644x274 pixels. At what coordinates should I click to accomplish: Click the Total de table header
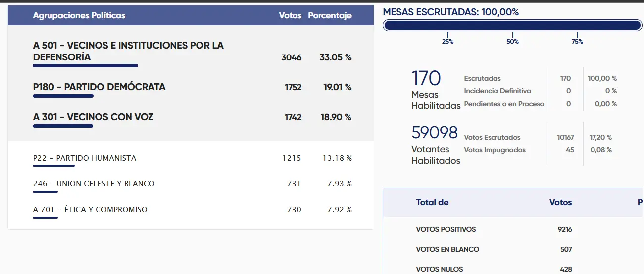432,202
